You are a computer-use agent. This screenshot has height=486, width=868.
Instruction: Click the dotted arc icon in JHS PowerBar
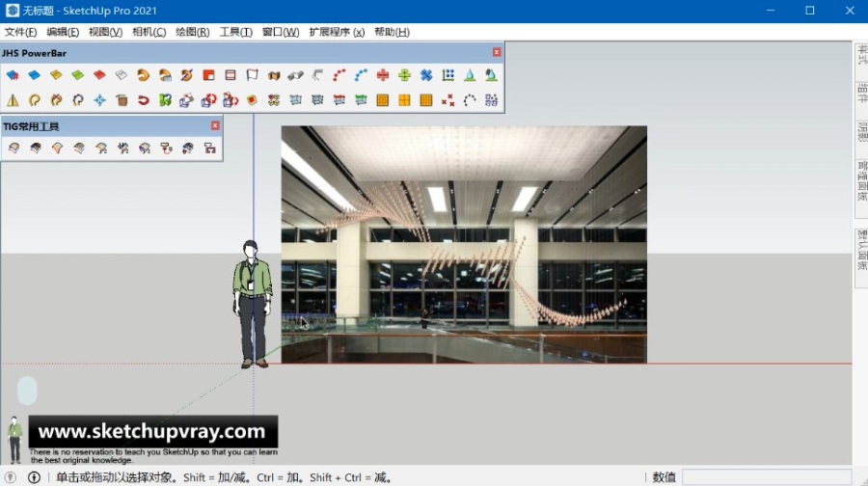click(470, 100)
